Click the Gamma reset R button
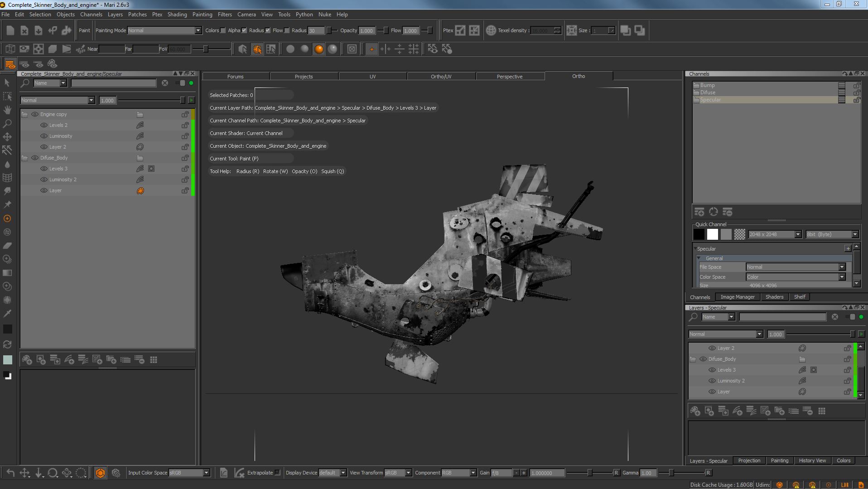This screenshot has height=489, width=868. point(708,473)
